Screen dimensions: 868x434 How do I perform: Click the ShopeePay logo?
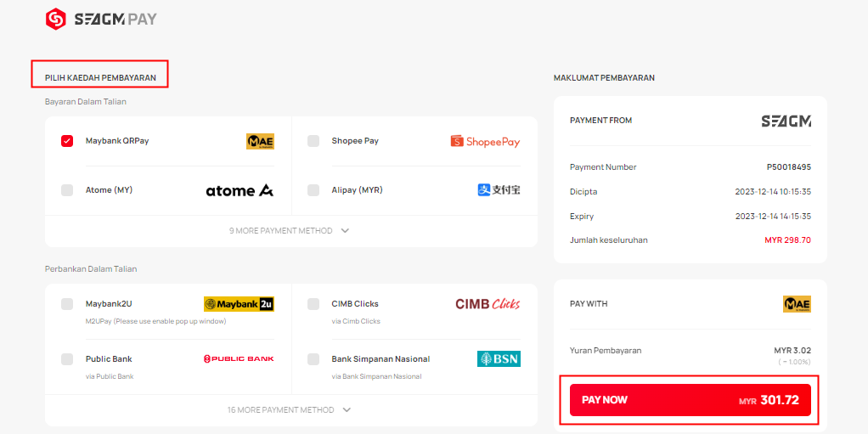coord(486,141)
